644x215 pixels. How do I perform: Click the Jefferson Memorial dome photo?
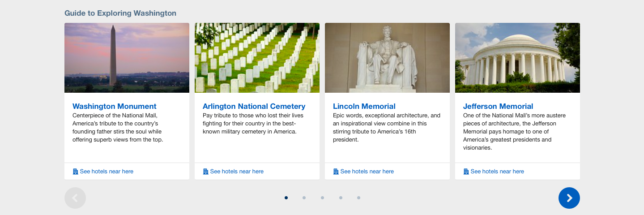click(517, 58)
